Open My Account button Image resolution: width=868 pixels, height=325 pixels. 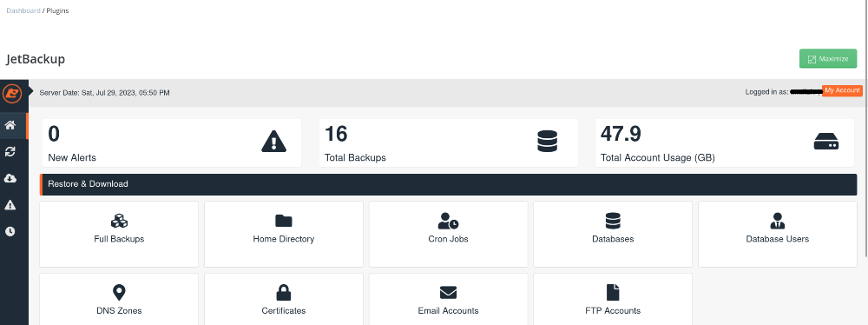coord(842,91)
